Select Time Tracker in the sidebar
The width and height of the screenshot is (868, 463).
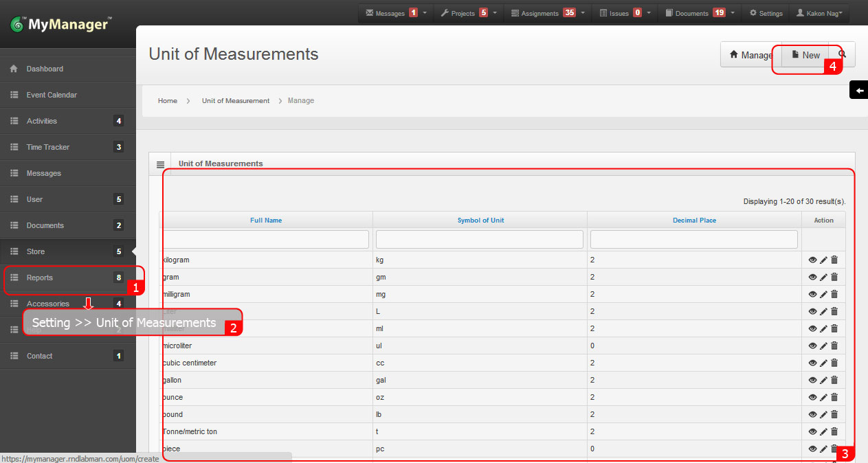pos(47,147)
